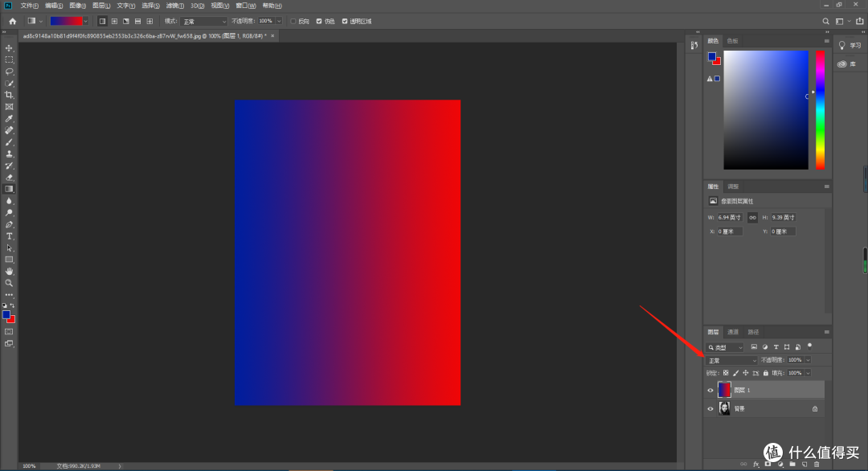This screenshot has height=471, width=868.
Task: Choose the Diamond Gradient style
Action: (149, 21)
